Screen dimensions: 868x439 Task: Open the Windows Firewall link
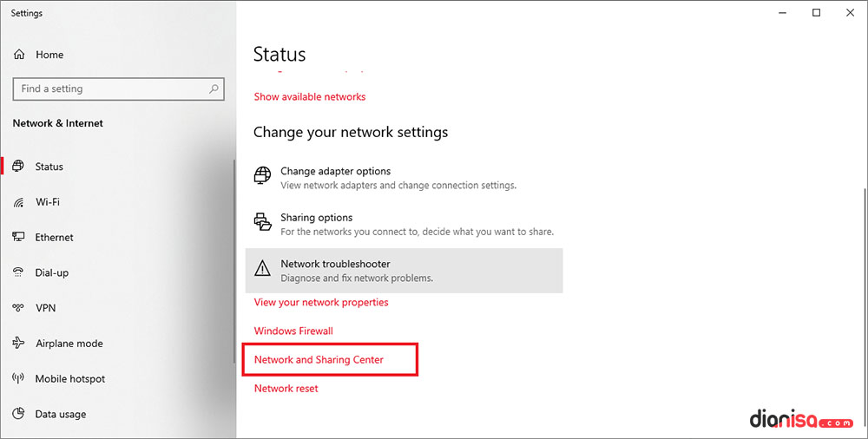[293, 331]
